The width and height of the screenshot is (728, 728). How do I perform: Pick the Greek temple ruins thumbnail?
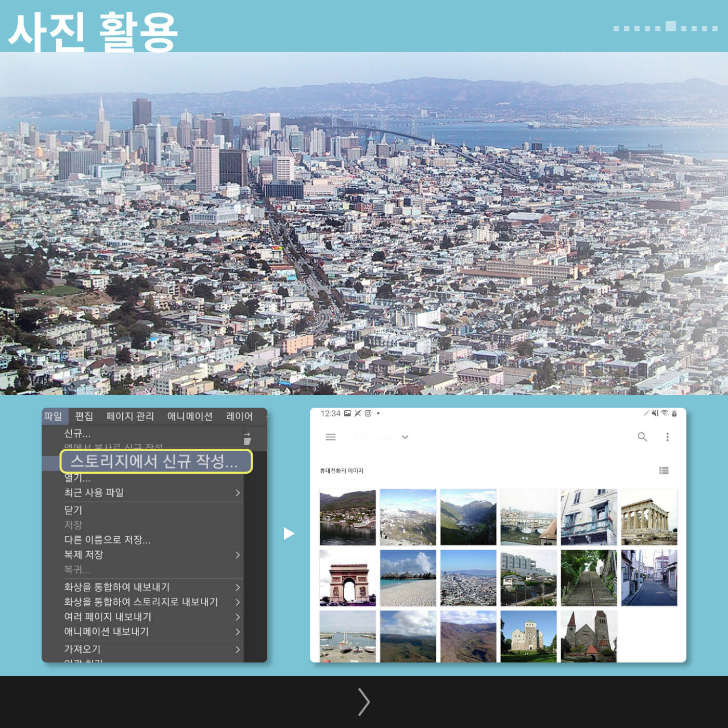[649, 517]
